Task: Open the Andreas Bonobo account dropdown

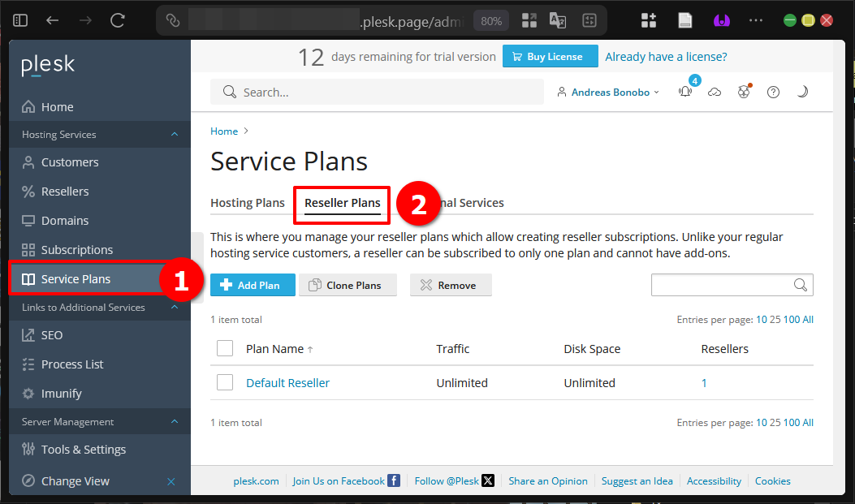Action: coord(607,92)
